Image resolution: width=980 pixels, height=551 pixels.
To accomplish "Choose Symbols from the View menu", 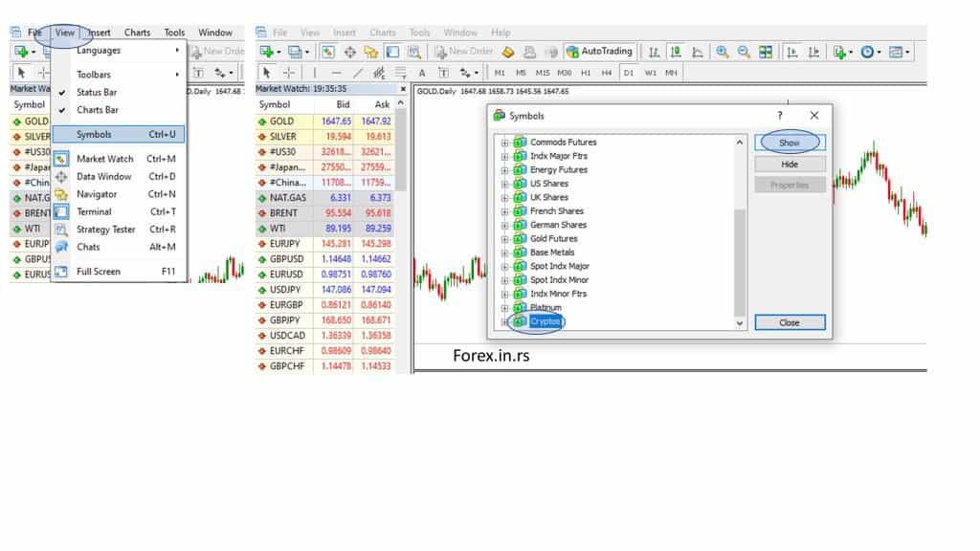I will tap(94, 135).
